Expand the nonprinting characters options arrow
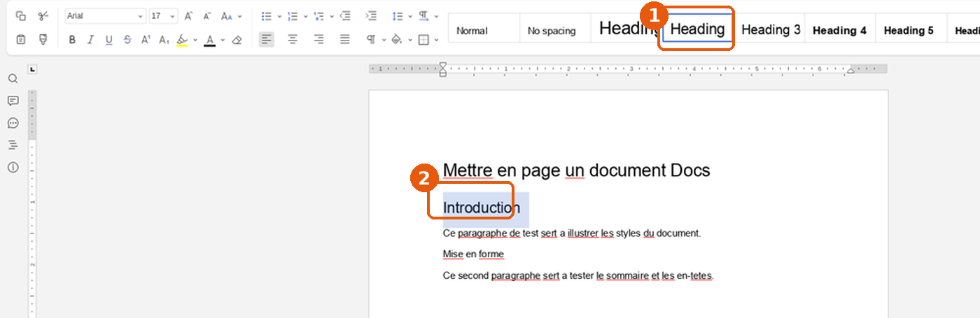980x318 pixels. tap(384, 40)
